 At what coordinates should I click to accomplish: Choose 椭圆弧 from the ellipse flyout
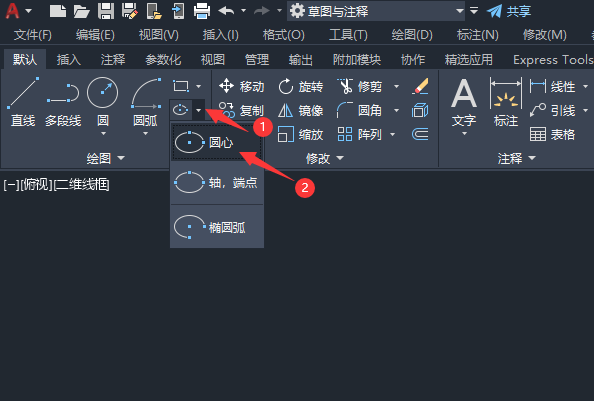[x=217, y=227]
